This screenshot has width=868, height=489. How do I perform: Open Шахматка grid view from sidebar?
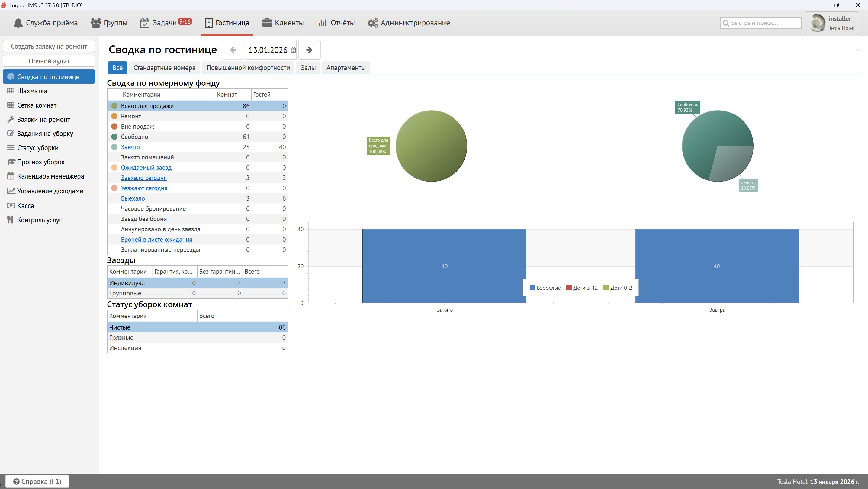32,91
